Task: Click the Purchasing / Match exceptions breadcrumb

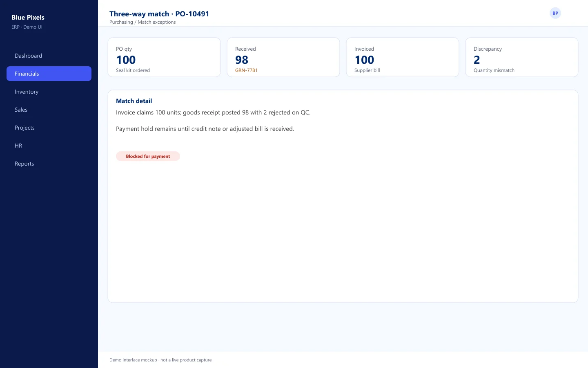Action: 143,22
